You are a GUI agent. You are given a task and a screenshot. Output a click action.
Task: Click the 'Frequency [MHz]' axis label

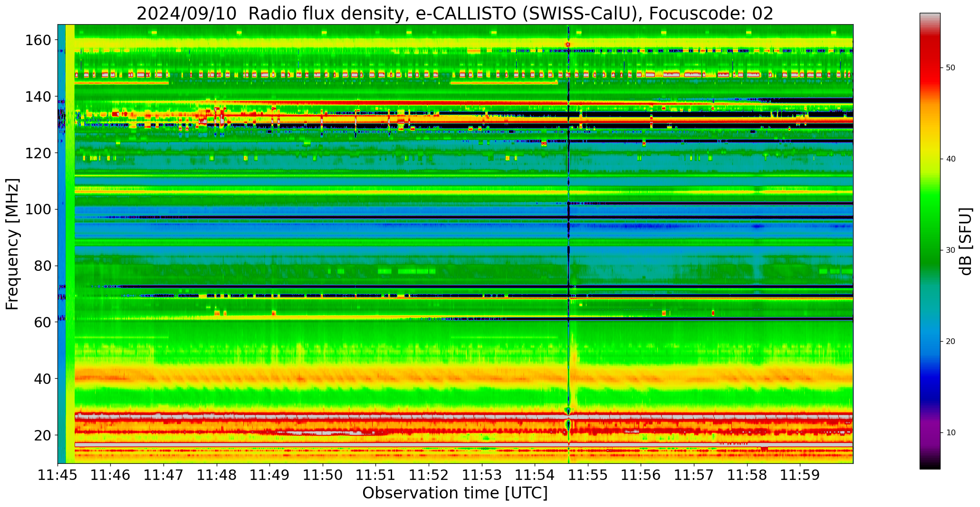12,244
